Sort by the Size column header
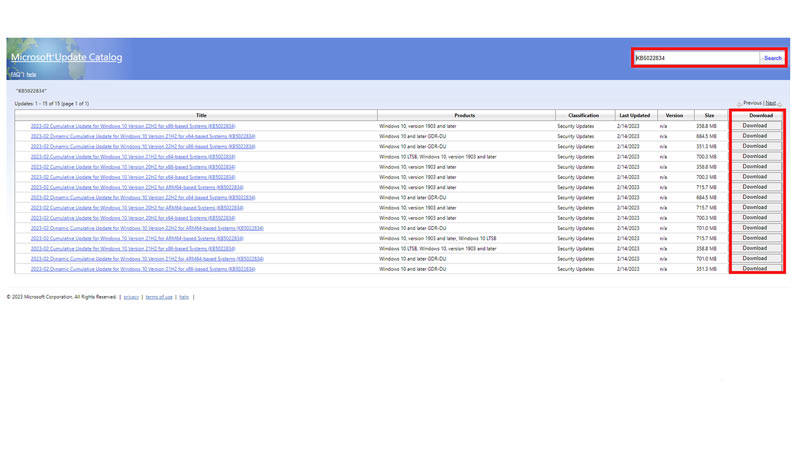Viewport: 800px width, 450px height. point(709,115)
